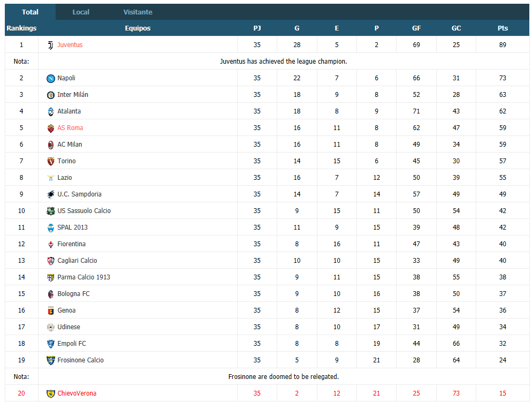Screen dimensions: 532x402
Task: Click the E column header
Action: 337,28
